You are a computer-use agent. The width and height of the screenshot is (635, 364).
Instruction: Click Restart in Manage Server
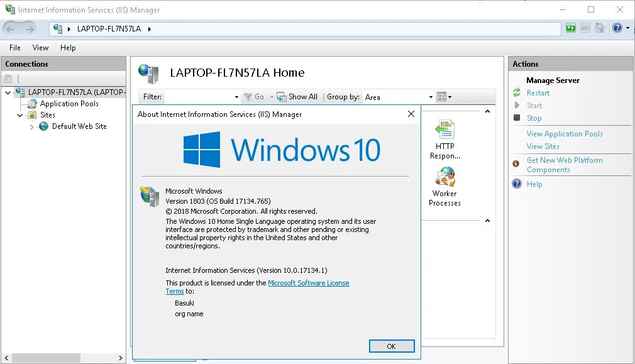538,92
